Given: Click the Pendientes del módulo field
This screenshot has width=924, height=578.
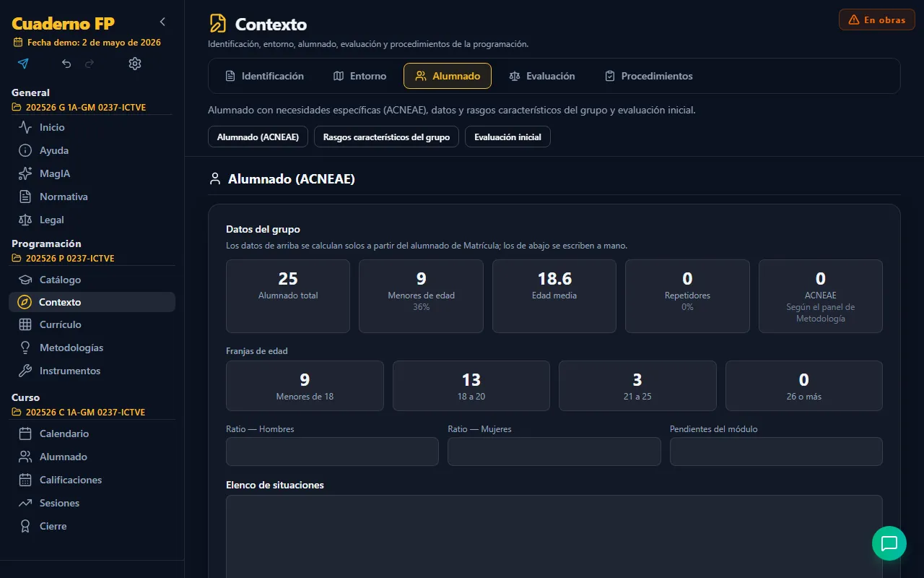Looking at the screenshot, I should (776, 452).
